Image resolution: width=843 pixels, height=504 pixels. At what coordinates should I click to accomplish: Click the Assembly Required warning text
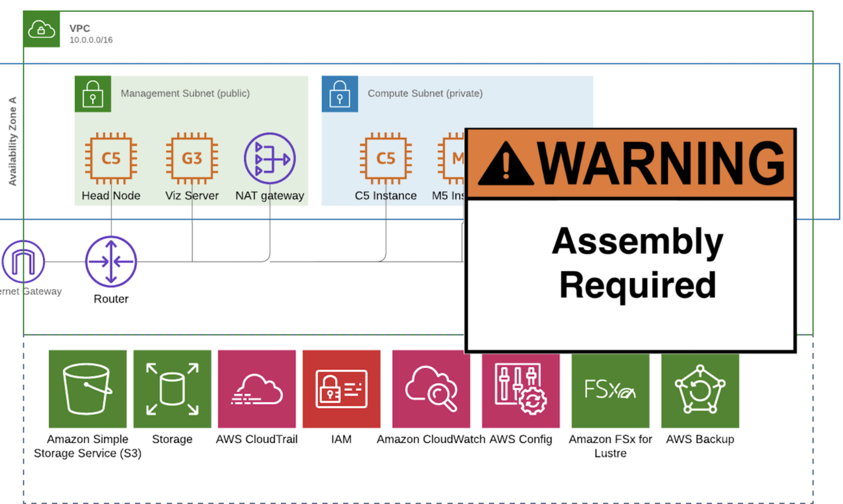point(637,263)
